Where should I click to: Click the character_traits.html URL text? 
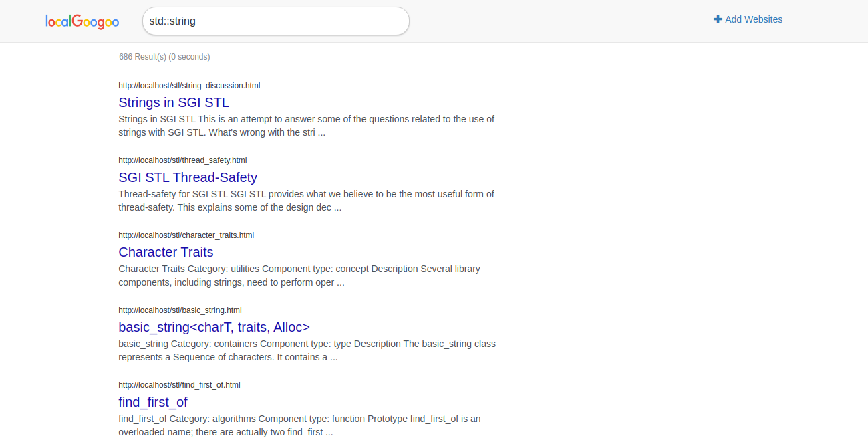[x=186, y=235]
